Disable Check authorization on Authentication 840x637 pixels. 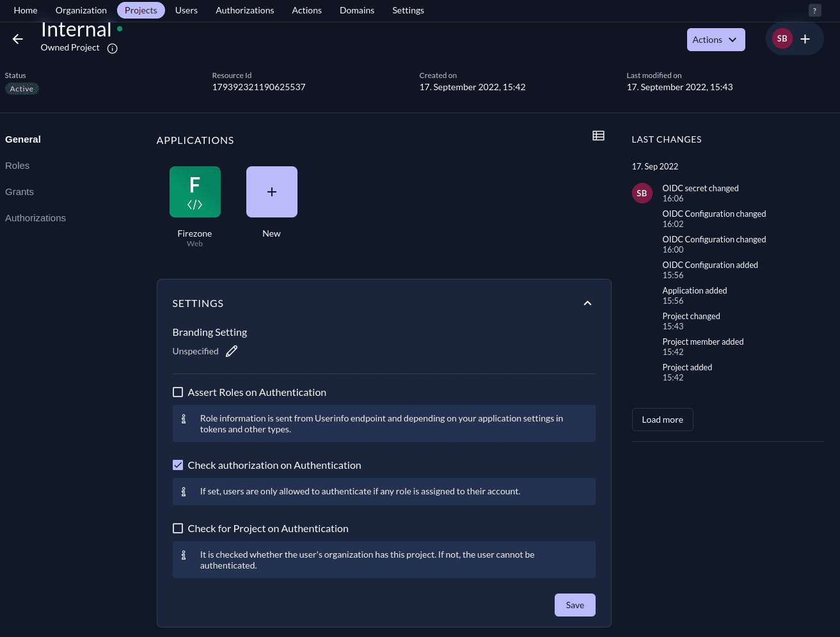pos(178,465)
